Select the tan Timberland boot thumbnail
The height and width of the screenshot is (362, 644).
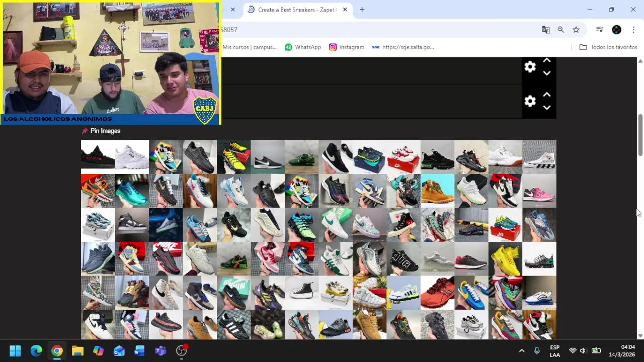coord(437,191)
